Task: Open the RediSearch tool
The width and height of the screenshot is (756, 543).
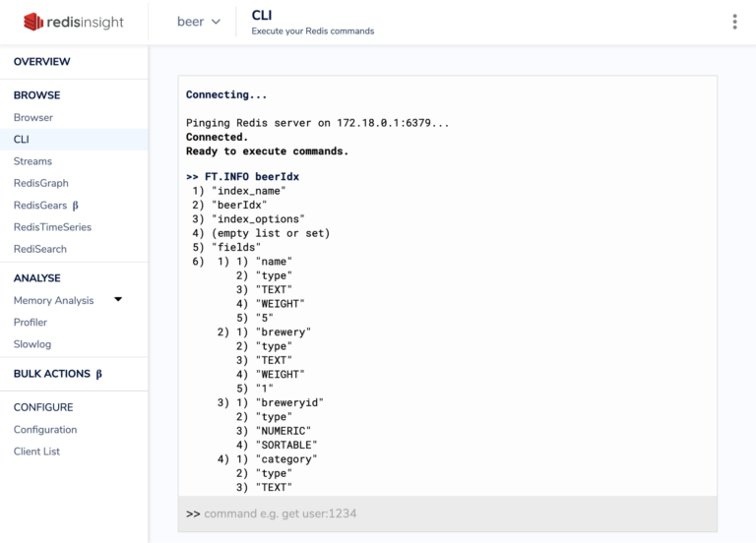Action: (39, 249)
